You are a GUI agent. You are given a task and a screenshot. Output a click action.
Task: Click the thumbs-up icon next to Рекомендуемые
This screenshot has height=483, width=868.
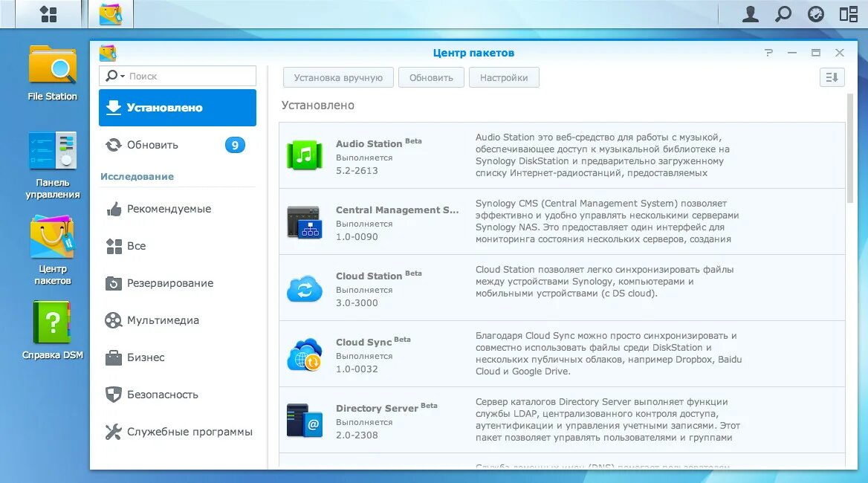coord(114,209)
